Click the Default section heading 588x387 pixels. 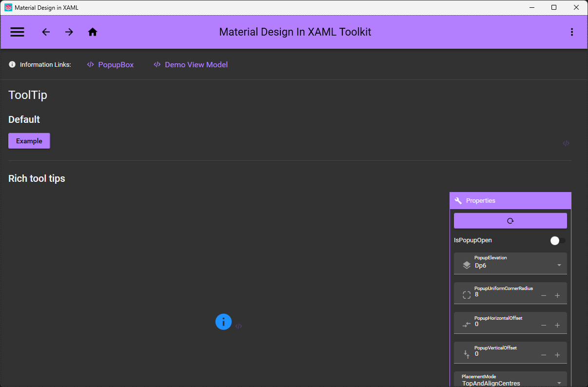24,119
